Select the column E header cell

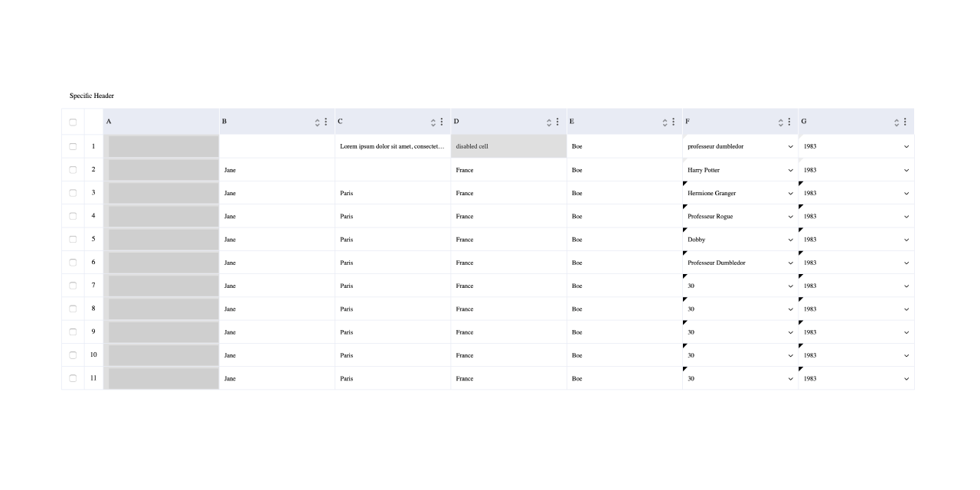(x=625, y=122)
